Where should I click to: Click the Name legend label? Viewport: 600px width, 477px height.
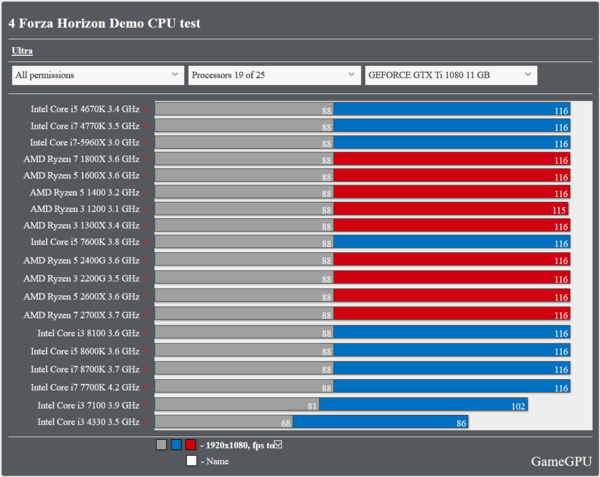(x=215, y=461)
